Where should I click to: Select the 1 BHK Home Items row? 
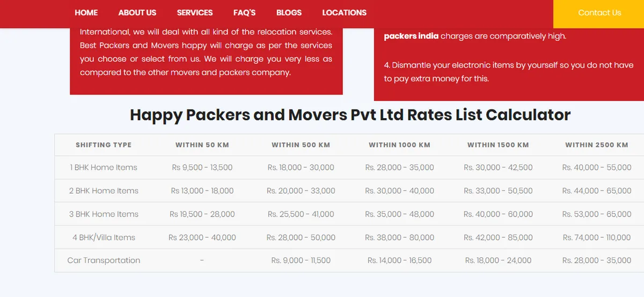pyautogui.click(x=104, y=168)
